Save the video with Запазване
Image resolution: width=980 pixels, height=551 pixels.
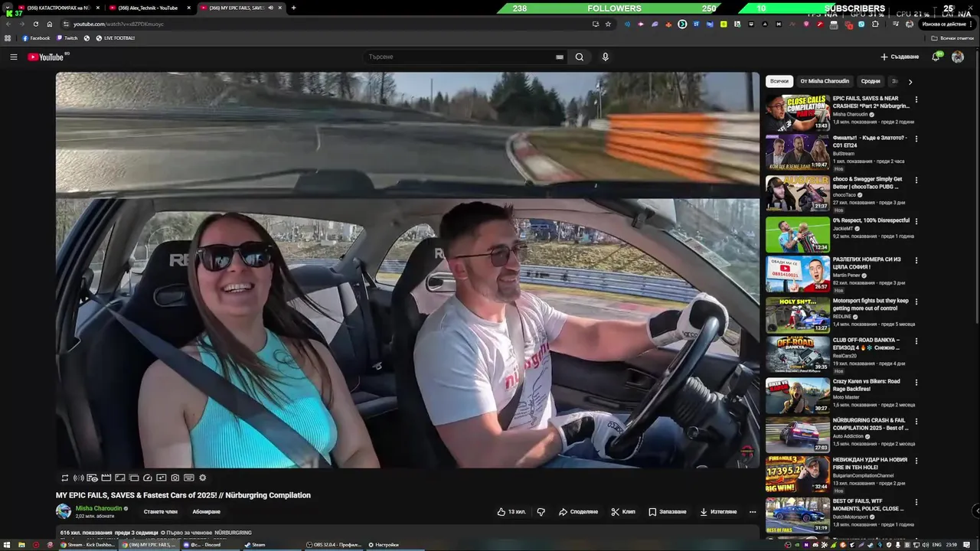668,511
